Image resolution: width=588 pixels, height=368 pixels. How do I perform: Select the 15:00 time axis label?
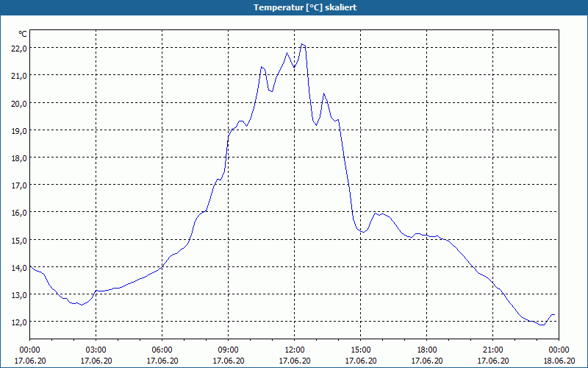point(361,350)
